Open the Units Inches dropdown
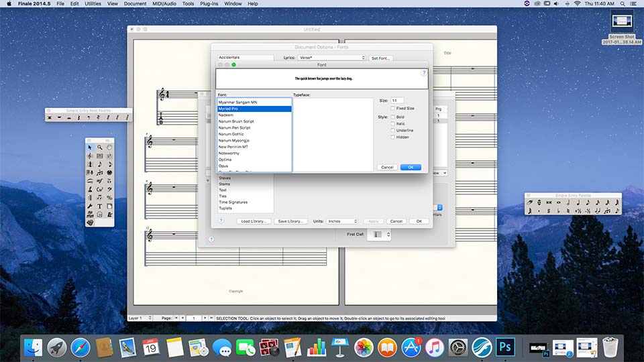This screenshot has width=644, height=362. pos(342,221)
